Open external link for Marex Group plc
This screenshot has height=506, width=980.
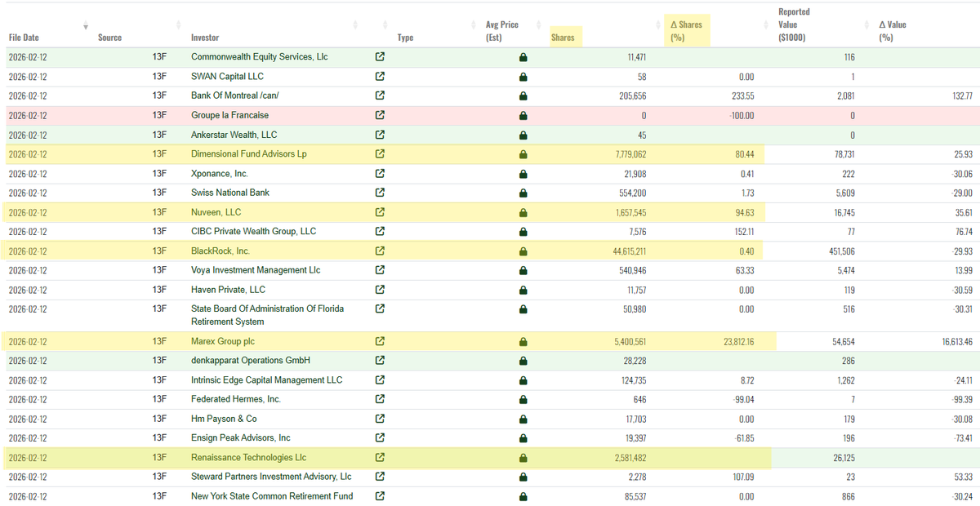point(380,341)
